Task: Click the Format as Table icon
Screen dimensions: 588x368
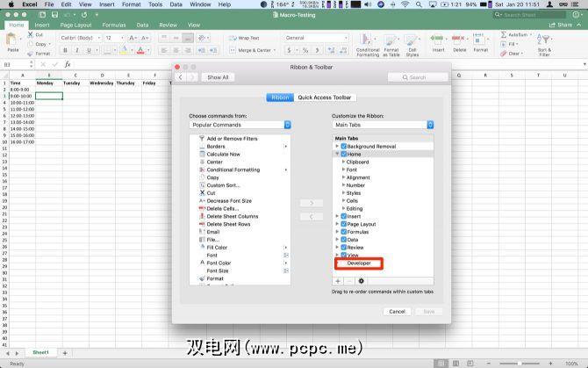Action: click(x=391, y=40)
